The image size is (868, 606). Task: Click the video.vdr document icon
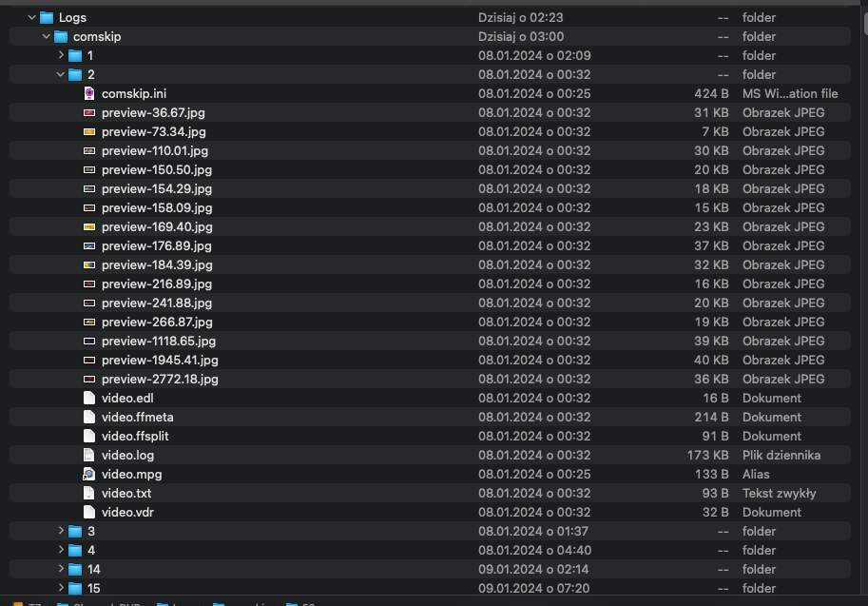pos(89,512)
